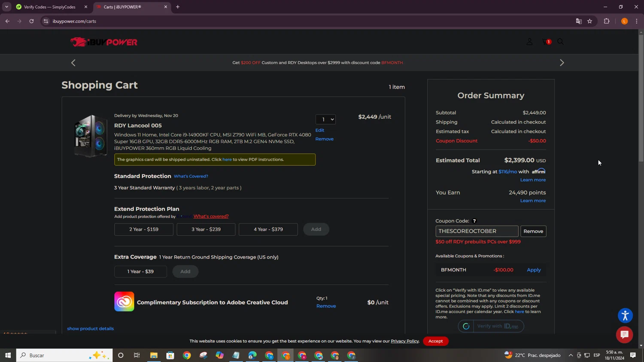Screen dimensions: 644x362
Task: Show hidden system tray icons
Action: click(571, 355)
